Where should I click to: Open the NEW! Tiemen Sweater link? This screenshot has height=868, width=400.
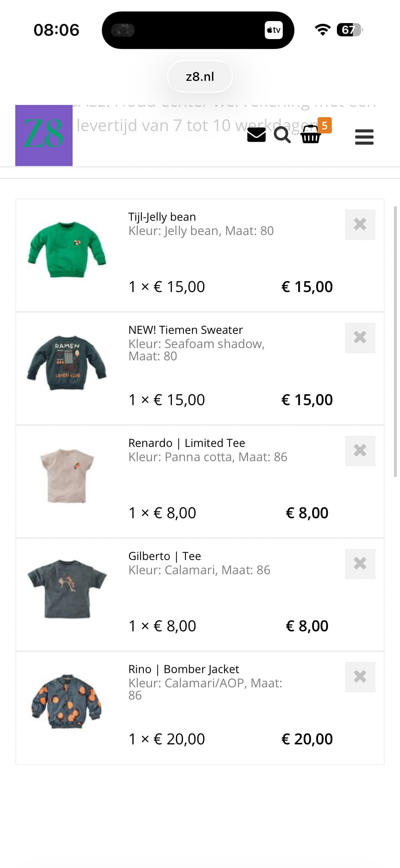click(x=186, y=330)
